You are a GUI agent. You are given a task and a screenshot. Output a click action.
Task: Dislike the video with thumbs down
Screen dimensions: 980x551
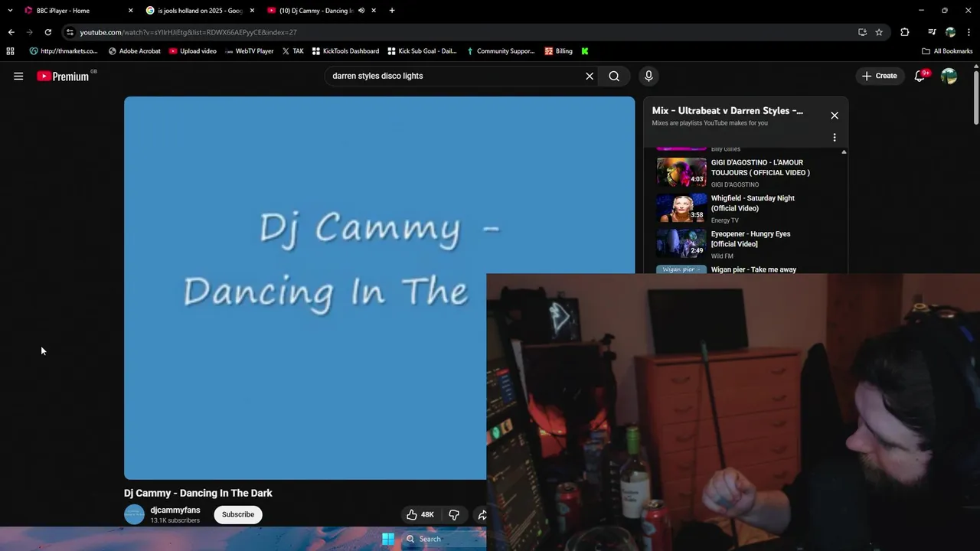pos(454,514)
